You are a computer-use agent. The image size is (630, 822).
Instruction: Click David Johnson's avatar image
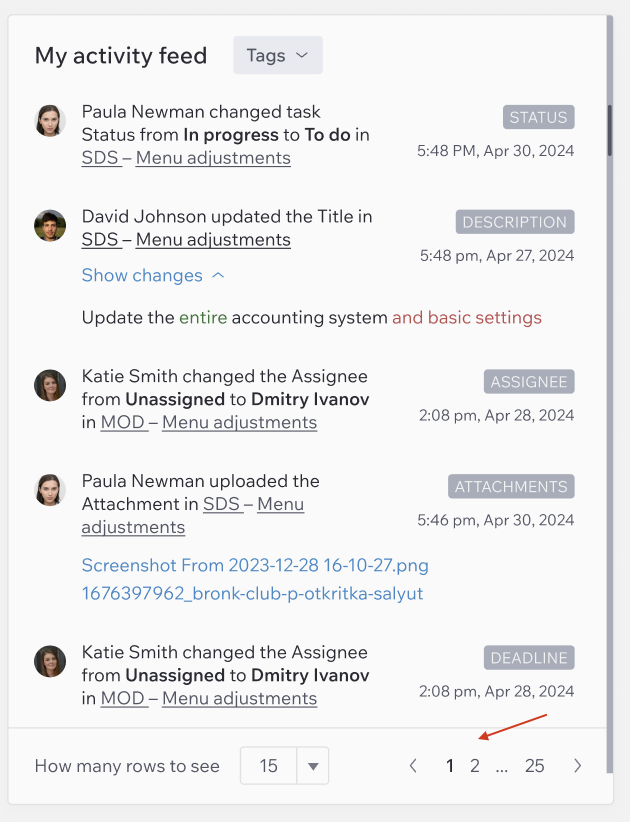50,226
